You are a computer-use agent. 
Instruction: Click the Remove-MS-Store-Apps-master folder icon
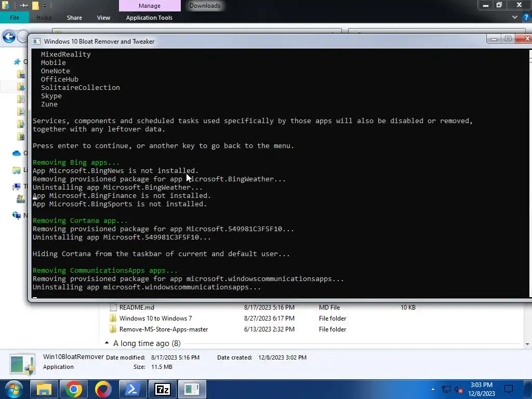pos(113,329)
